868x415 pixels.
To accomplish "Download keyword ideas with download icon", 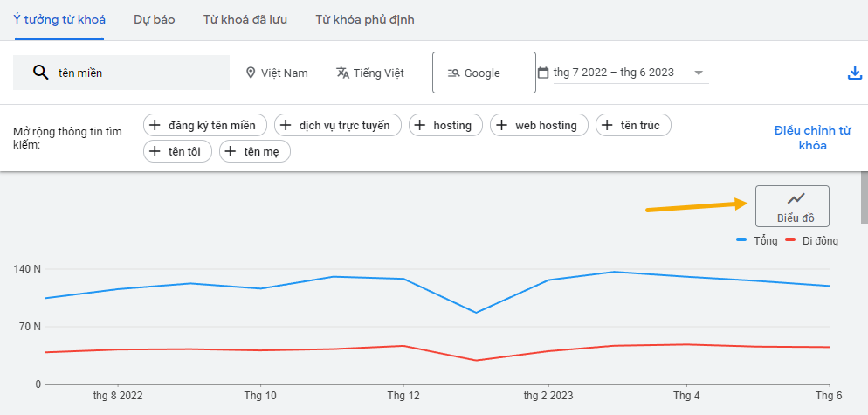I will coord(855,73).
